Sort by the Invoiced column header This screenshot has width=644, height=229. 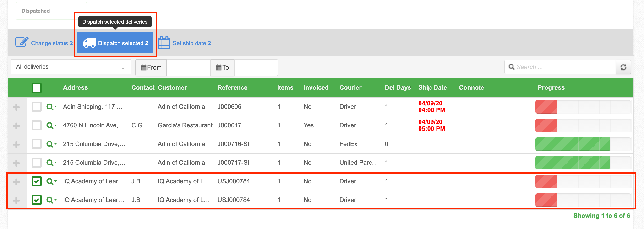coord(316,87)
